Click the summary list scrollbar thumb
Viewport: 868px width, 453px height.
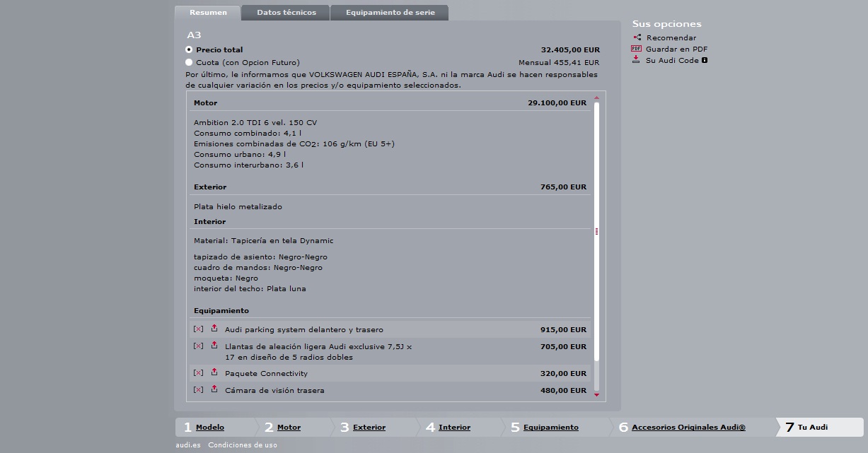point(597,231)
